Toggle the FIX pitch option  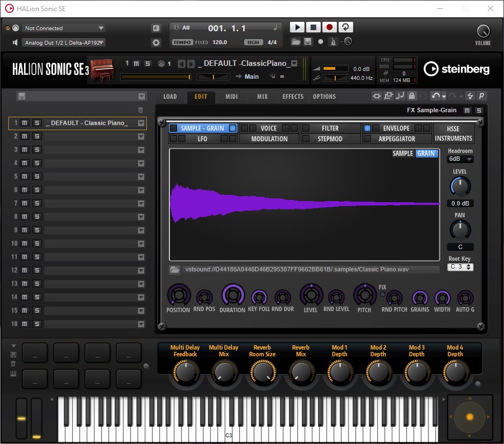point(383,294)
